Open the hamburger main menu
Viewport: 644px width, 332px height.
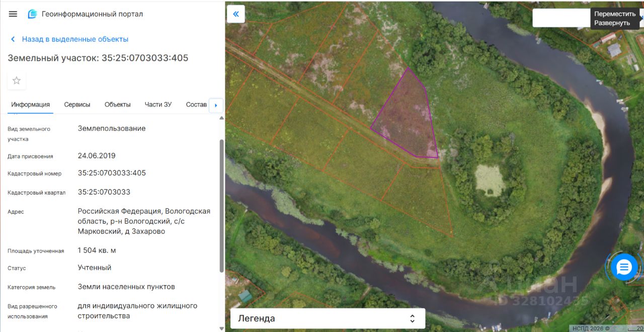pyautogui.click(x=13, y=14)
